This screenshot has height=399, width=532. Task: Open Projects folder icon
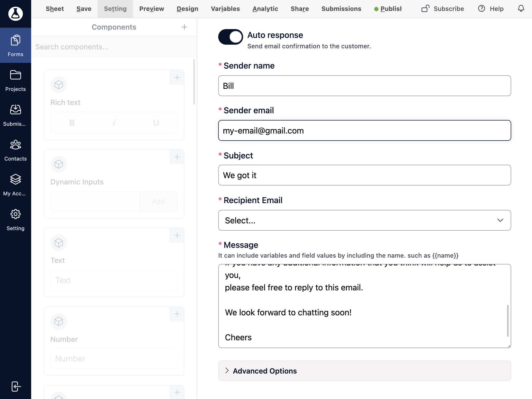(16, 75)
